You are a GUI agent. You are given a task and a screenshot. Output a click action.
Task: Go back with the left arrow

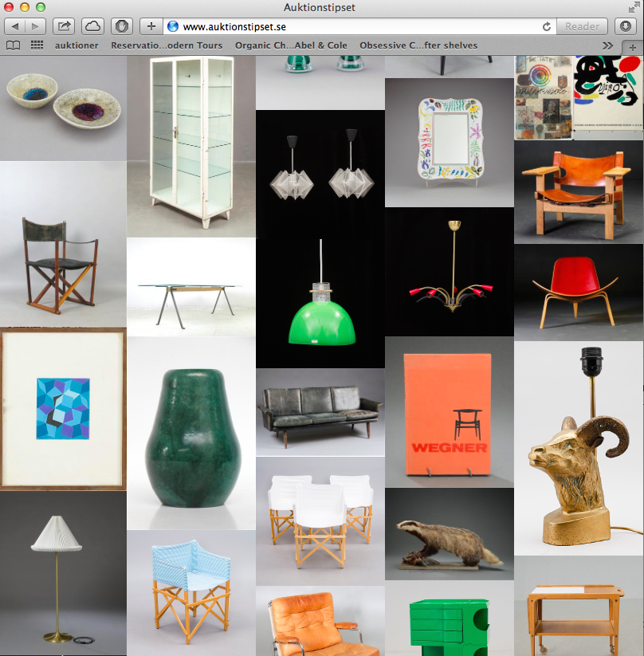coord(16,26)
